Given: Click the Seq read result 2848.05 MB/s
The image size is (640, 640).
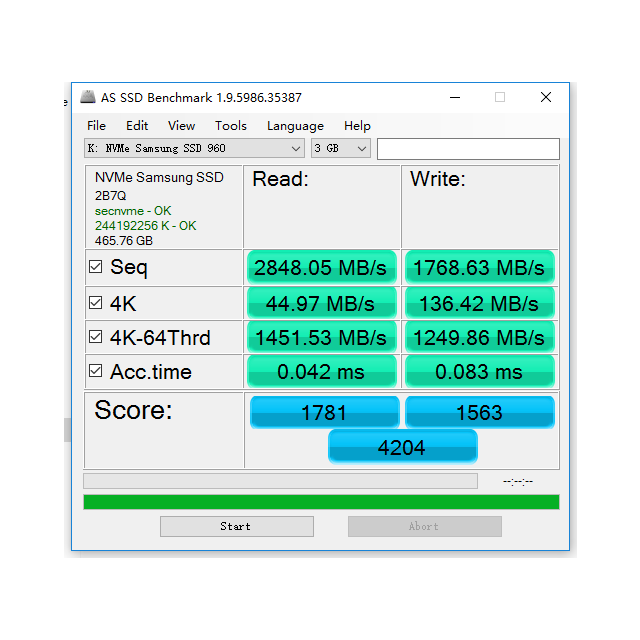Looking at the screenshot, I should (x=322, y=267).
